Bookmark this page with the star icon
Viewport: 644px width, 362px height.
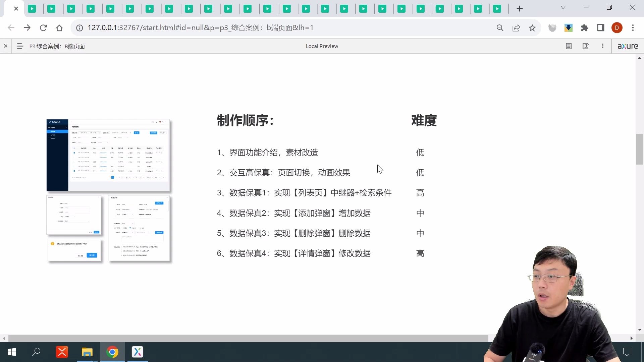click(532, 27)
